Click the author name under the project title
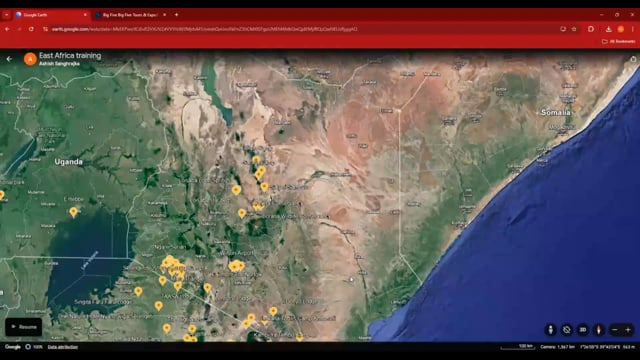The image size is (640, 360). [x=59, y=64]
